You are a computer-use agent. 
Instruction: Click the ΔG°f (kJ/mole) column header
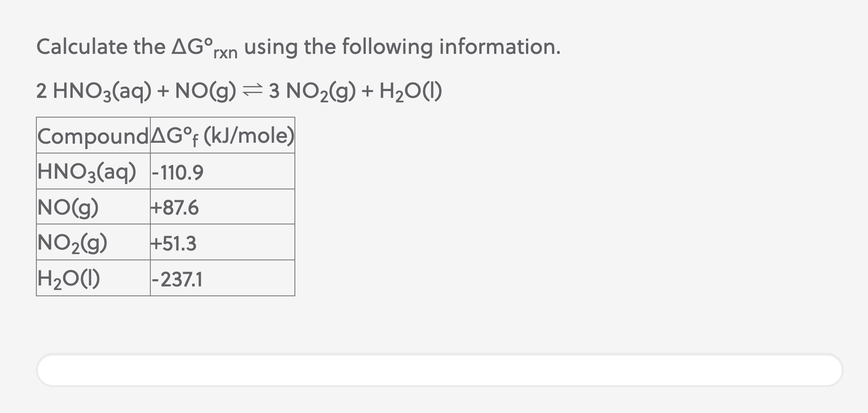[x=222, y=136]
